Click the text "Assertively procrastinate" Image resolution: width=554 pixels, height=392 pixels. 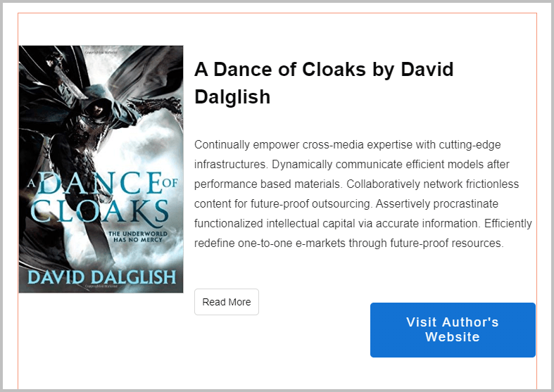point(436,203)
